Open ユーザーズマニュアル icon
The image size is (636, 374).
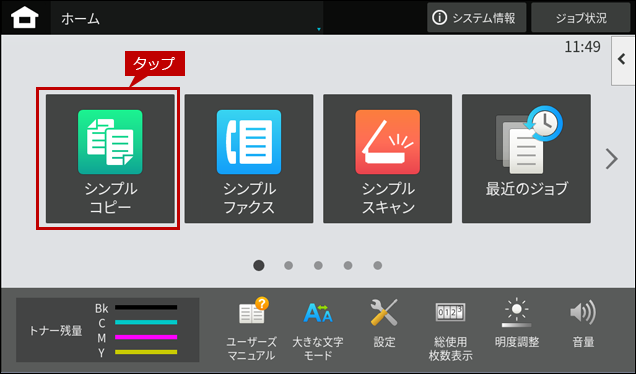[x=251, y=329]
